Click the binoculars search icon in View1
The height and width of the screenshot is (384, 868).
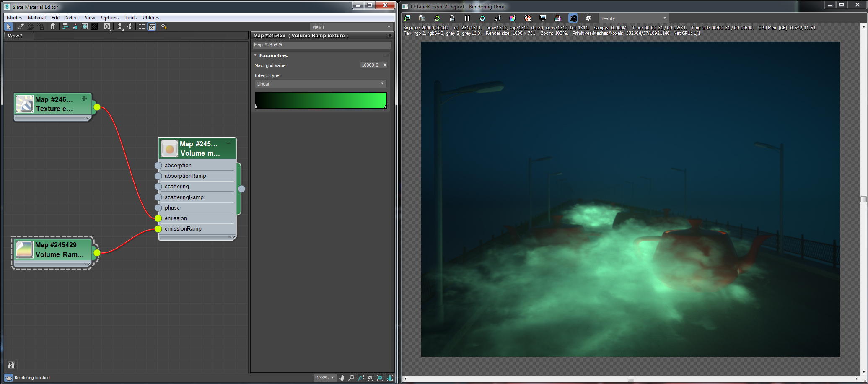(11, 365)
